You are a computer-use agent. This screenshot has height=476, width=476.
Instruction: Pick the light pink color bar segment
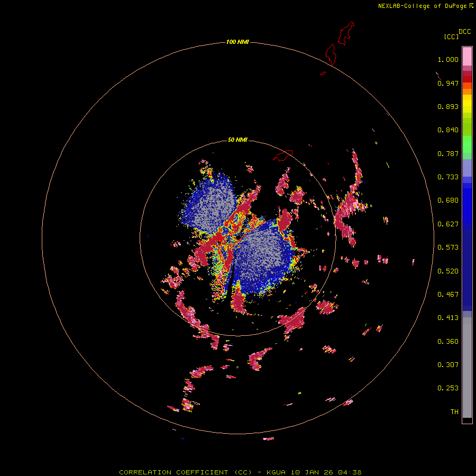click(467, 57)
